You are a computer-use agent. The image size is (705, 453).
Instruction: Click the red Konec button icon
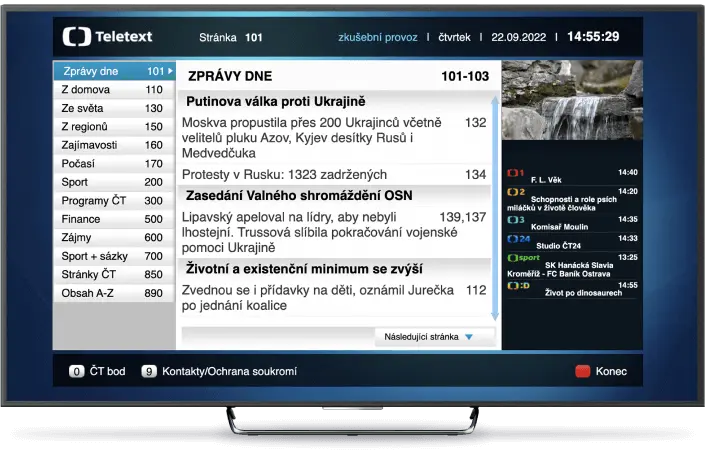583,371
